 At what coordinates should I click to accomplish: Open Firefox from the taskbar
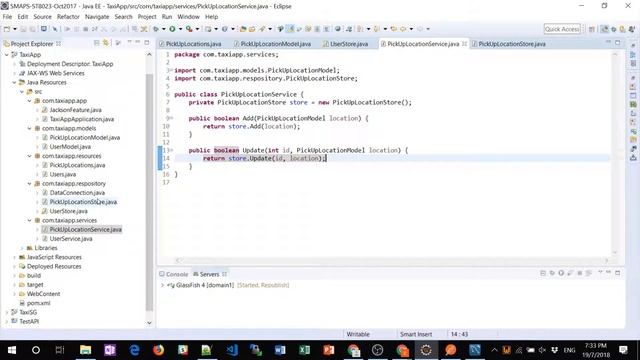[158, 350]
